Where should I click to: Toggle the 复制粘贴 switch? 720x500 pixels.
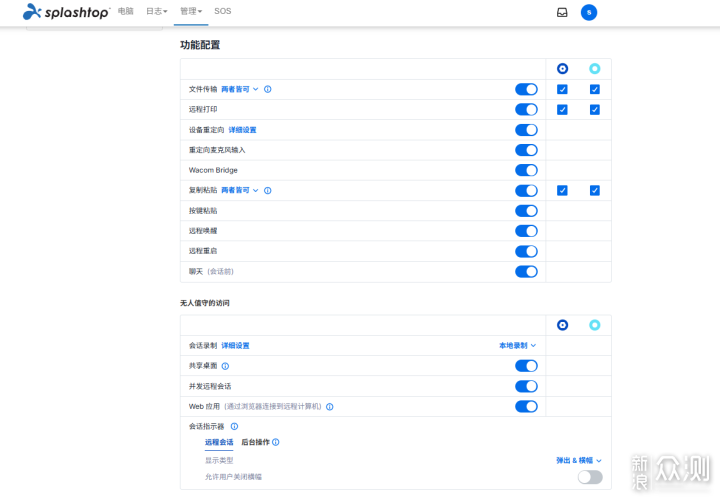(526, 190)
